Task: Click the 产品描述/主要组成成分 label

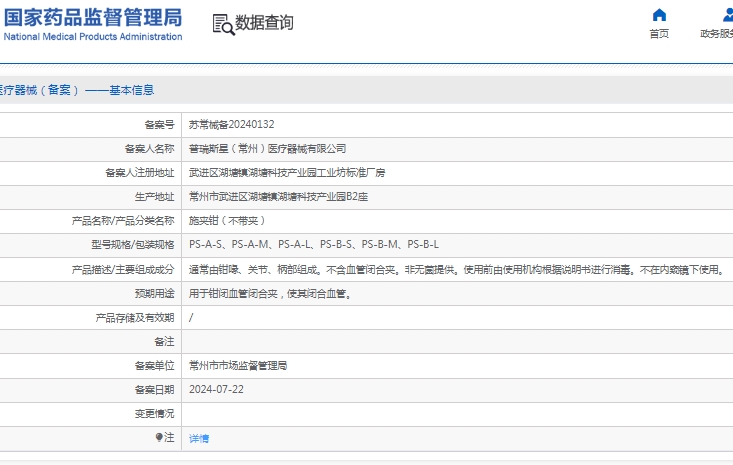Action: tap(123, 270)
